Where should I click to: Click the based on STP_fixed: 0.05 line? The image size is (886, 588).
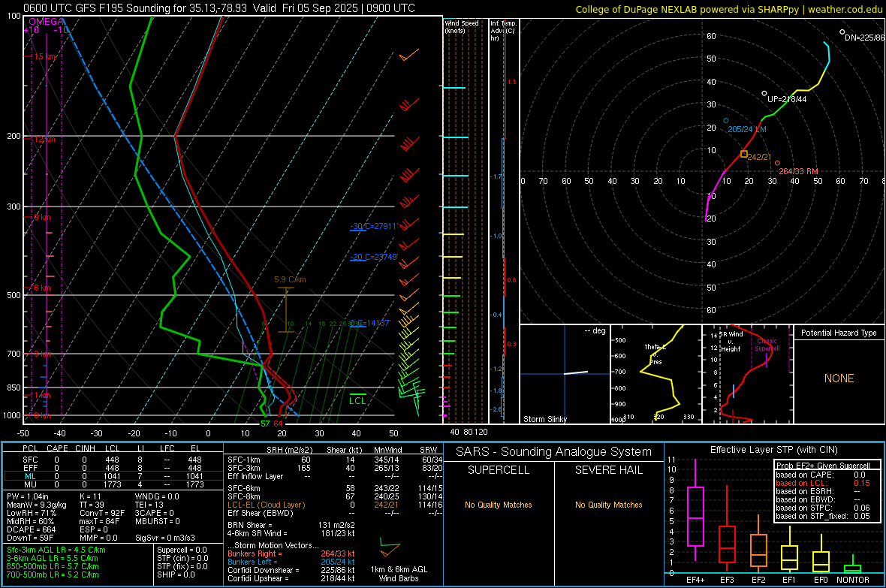pos(823,516)
